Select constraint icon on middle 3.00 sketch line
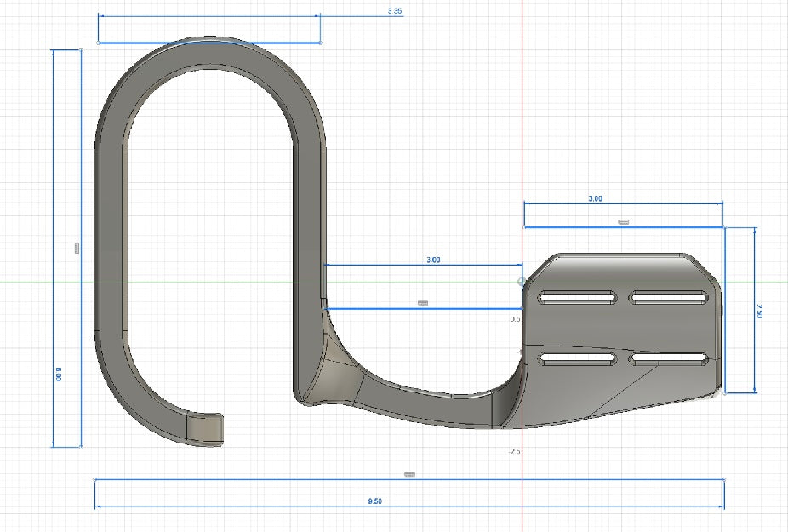This screenshot has height=532, width=788. pyautogui.click(x=423, y=303)
